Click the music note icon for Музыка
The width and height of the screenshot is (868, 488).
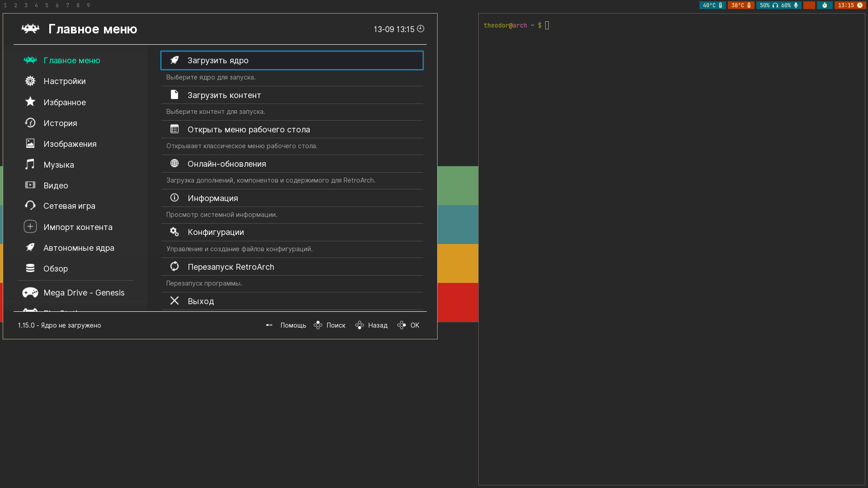click(x=30, y=164)
